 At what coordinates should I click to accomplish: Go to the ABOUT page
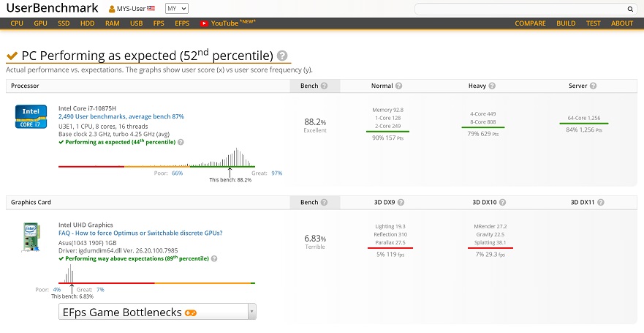[x=622, y=23]
